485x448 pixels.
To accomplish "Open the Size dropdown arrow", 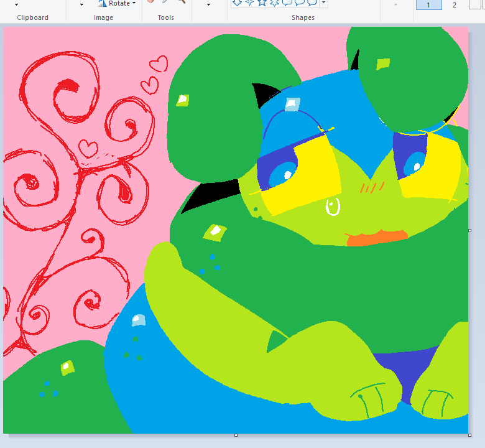I will 395,4.
